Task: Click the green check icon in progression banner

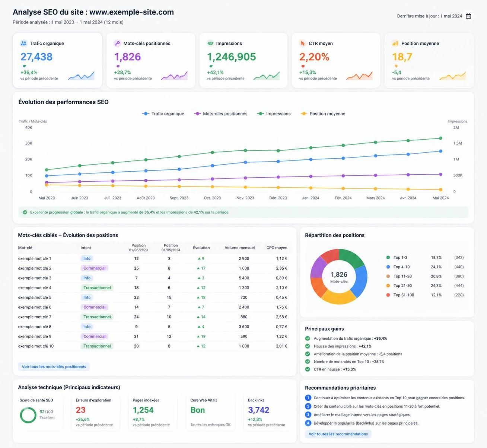Action: click(x=25, y=212)
